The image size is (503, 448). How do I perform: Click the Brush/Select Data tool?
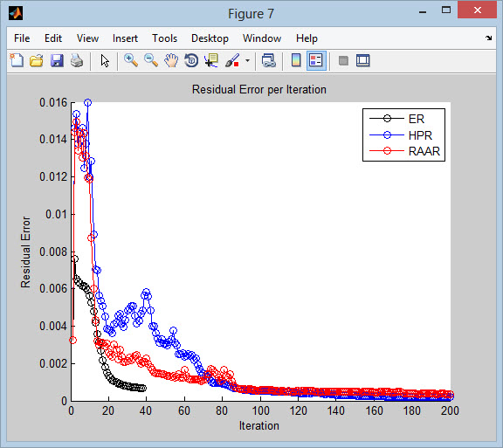click(232, 60)
